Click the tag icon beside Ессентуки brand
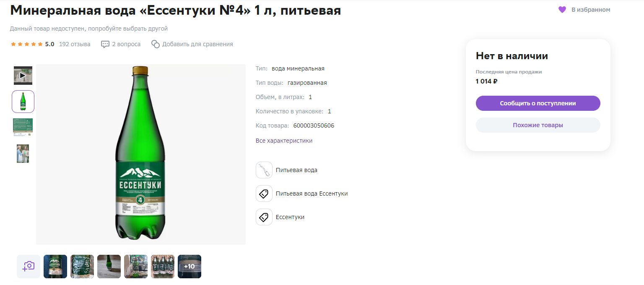Viewport: 644px width, 285px height. point(264,217)
